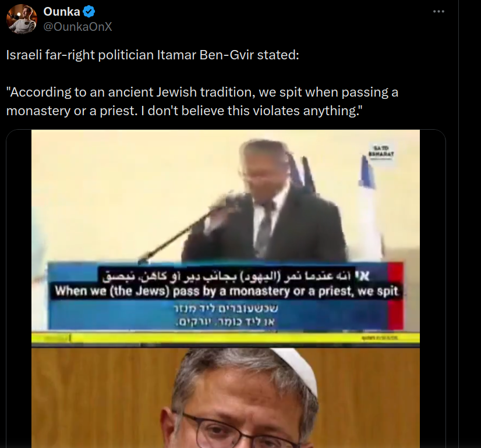Click Ounka's profile avatar picture
This screenshot has height=448, width=481.
point(22,19)
